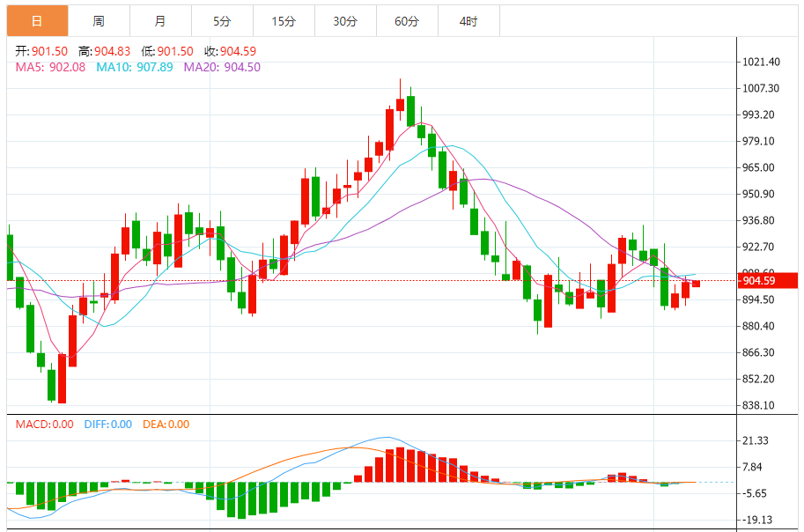The image size is (804, 532).
Task: Click the low price 低:901.50
Action: coord(167,51)
